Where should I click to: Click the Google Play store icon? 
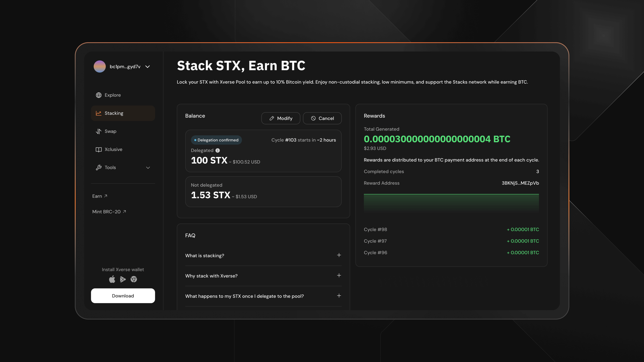click(x=123, y=279)
